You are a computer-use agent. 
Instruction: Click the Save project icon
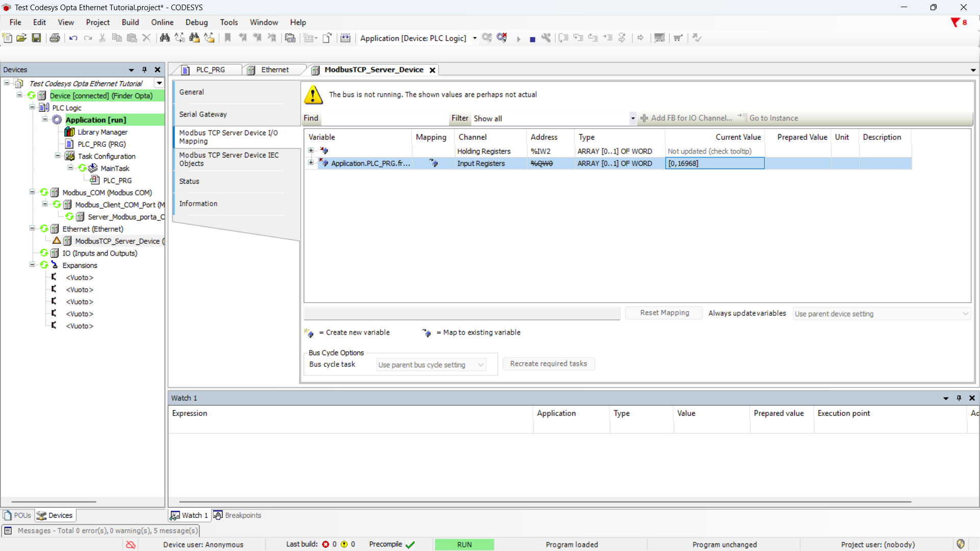click(36, 38)
